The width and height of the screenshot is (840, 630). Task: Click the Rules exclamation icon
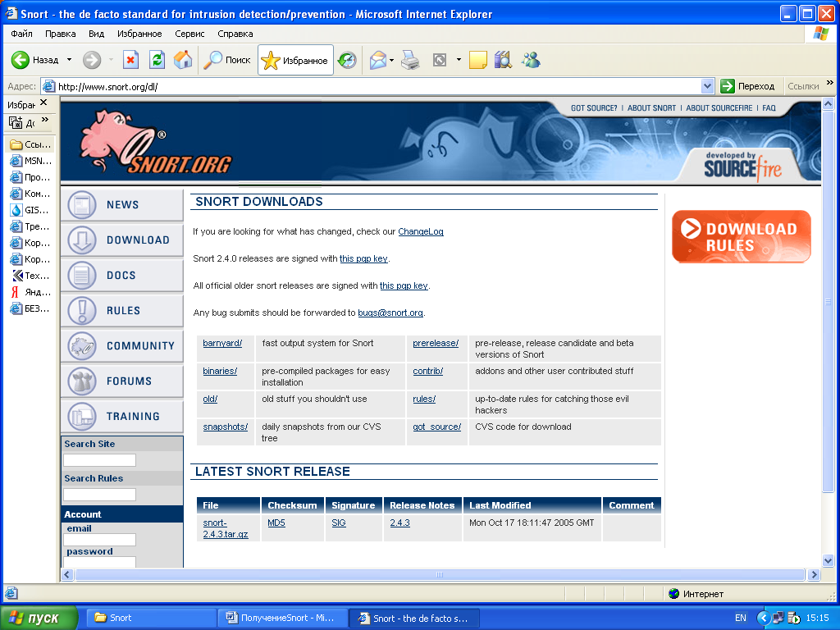(82, 311)
